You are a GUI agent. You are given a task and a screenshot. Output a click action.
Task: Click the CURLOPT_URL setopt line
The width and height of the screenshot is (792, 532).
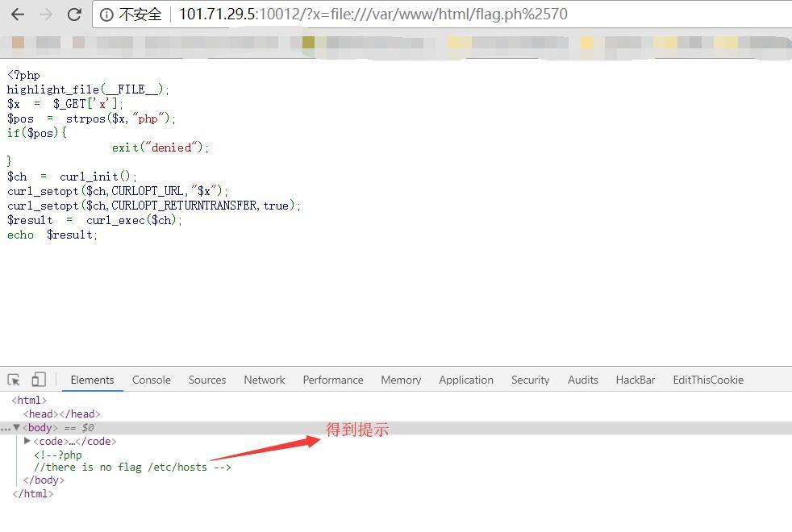tap(118, 191)
